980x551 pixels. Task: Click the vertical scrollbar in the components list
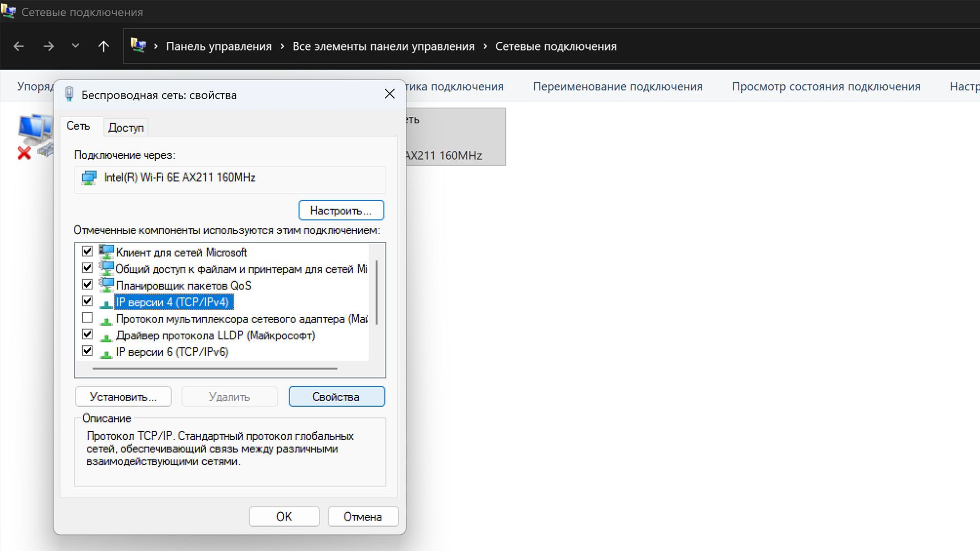click(377, 292)
